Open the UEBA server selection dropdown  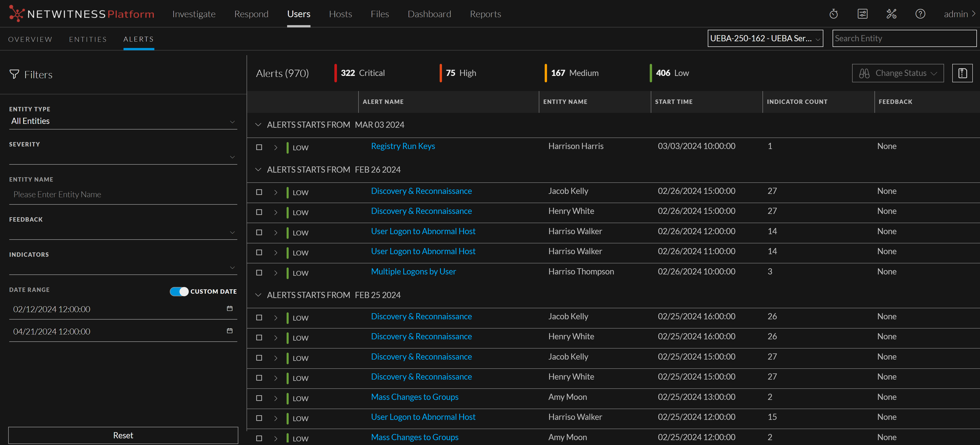[x=765, y=38]
